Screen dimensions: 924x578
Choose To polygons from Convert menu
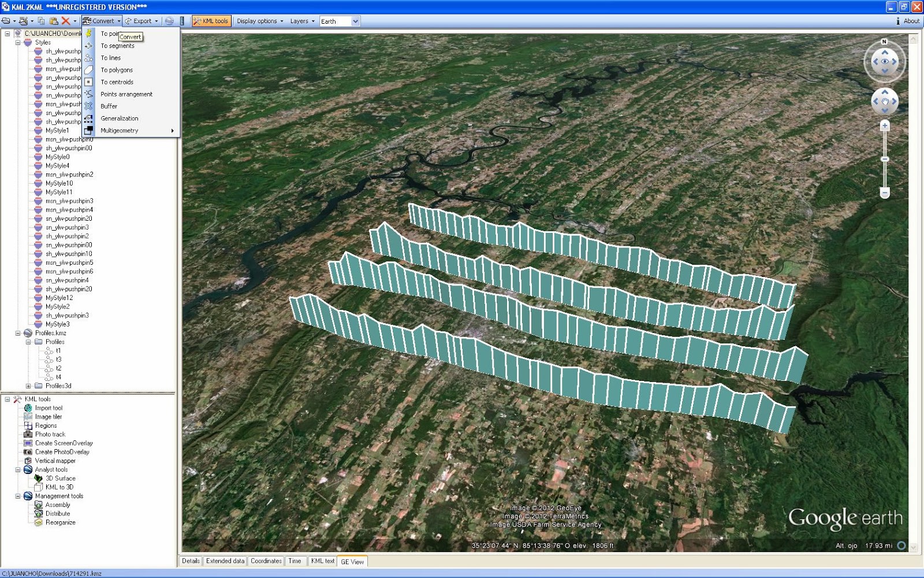[x=131, y=70]
